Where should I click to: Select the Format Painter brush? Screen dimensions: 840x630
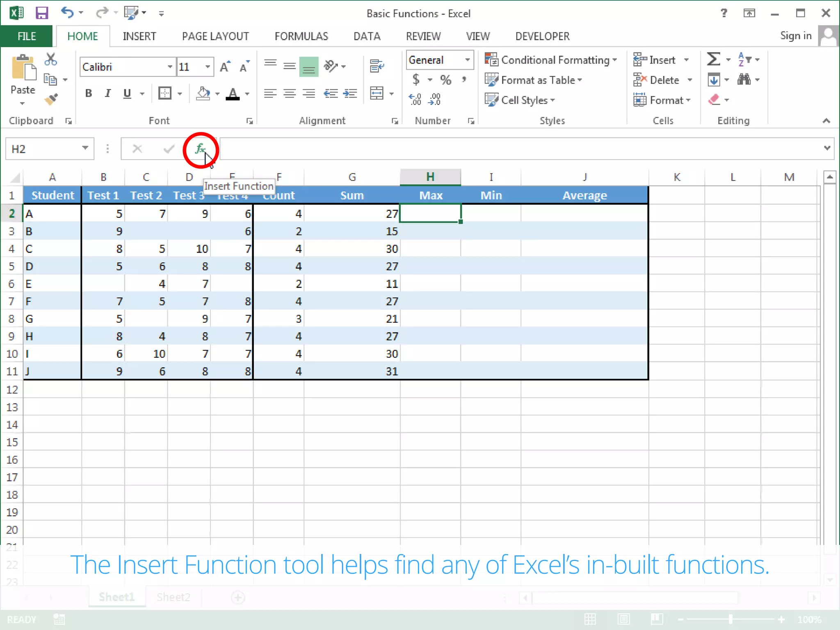click(51, 99)
